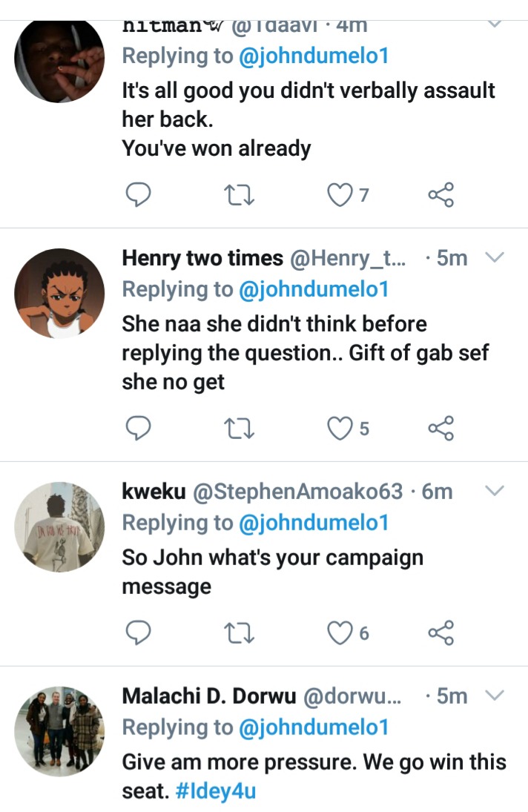Like kweku's tweet with 6 likes
The height and width of the screenshot is (812, 528).
pos(339,632)
